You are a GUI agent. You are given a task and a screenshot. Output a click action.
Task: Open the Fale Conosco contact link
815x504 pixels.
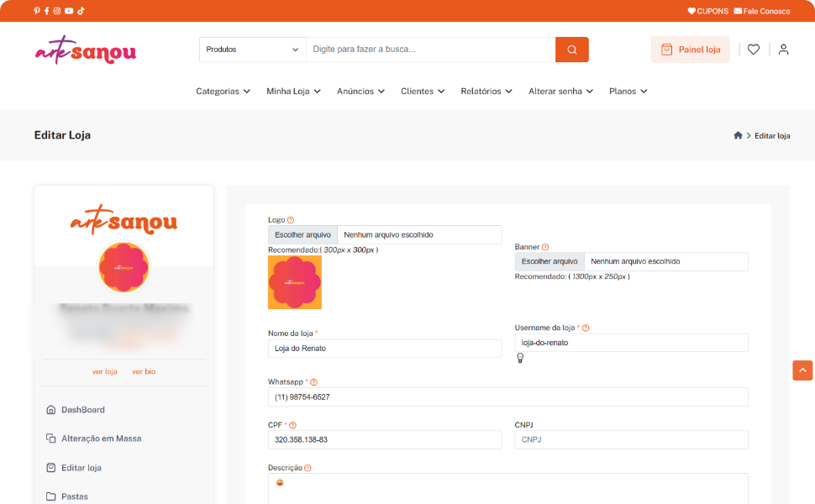tap(762, 11)
